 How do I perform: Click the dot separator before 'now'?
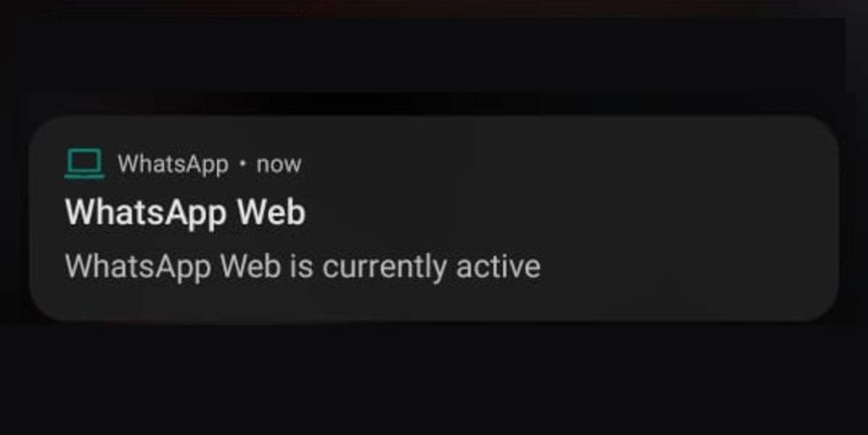tap(242, 165)
